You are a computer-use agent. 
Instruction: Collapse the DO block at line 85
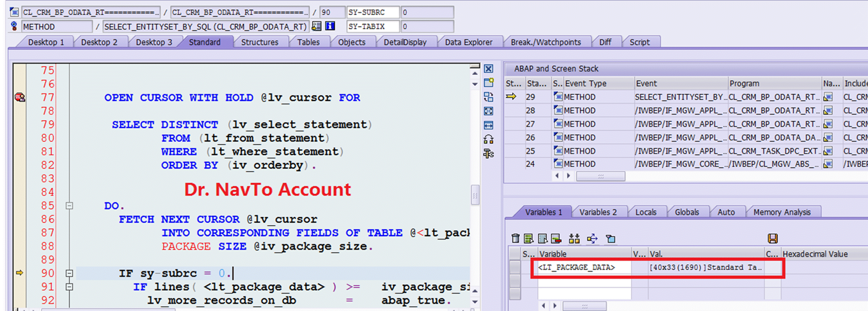(69, 206)
